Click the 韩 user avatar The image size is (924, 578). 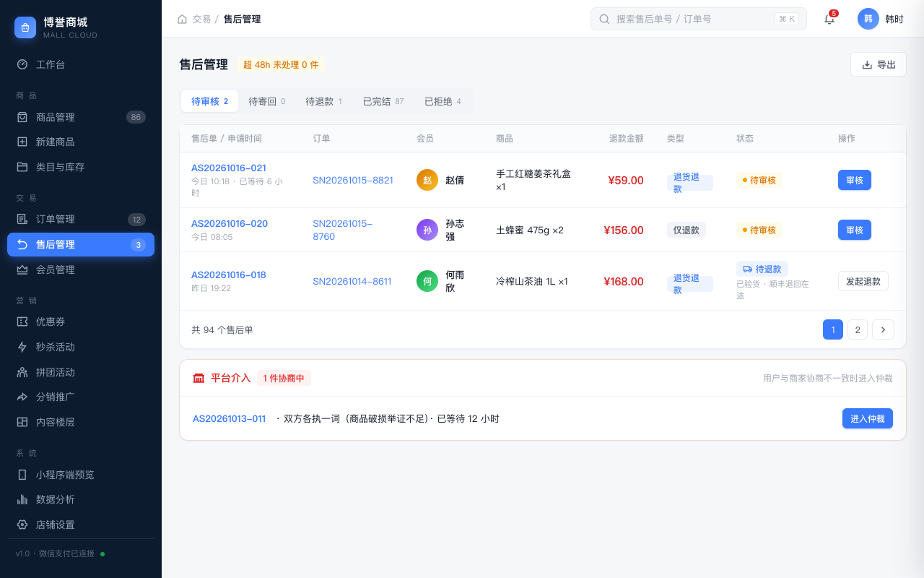point(868,19)
